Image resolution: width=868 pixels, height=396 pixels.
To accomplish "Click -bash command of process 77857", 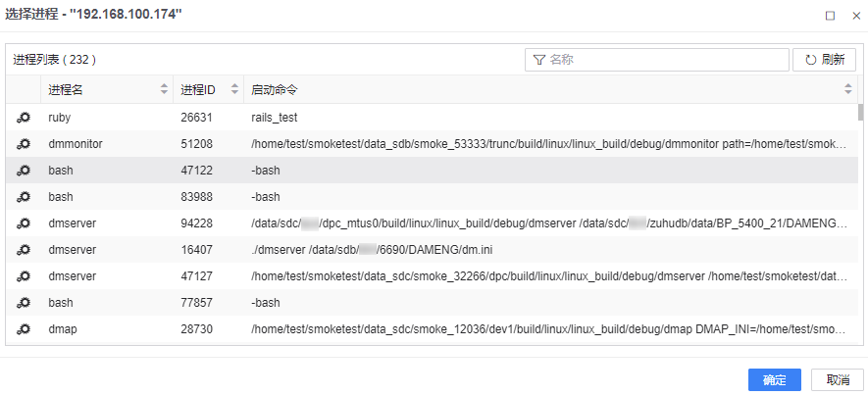I will [x=265, y=303].
